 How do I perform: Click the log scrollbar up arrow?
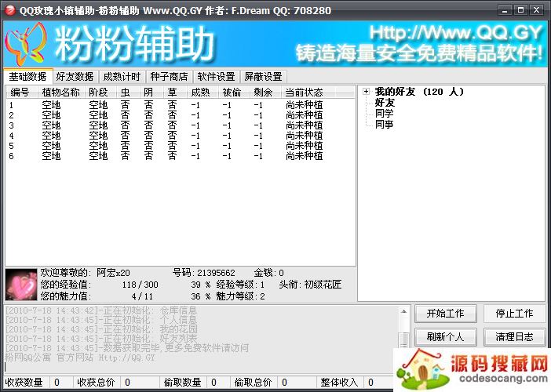coord(403,311)
